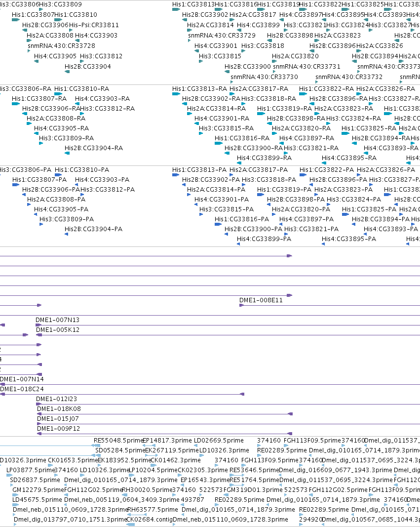Click the 493787 feature label
This screenshot has width=420, height=527.
tap(192, 500)
